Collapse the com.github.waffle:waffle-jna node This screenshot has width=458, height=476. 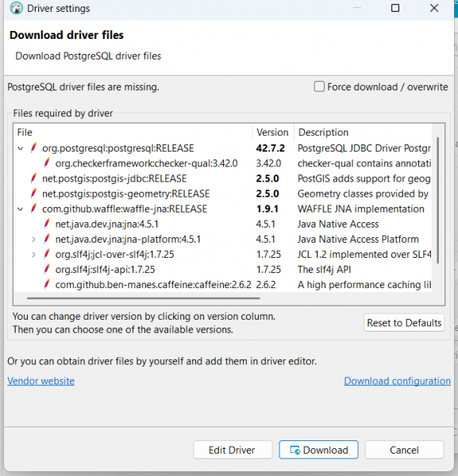point(21,209)
